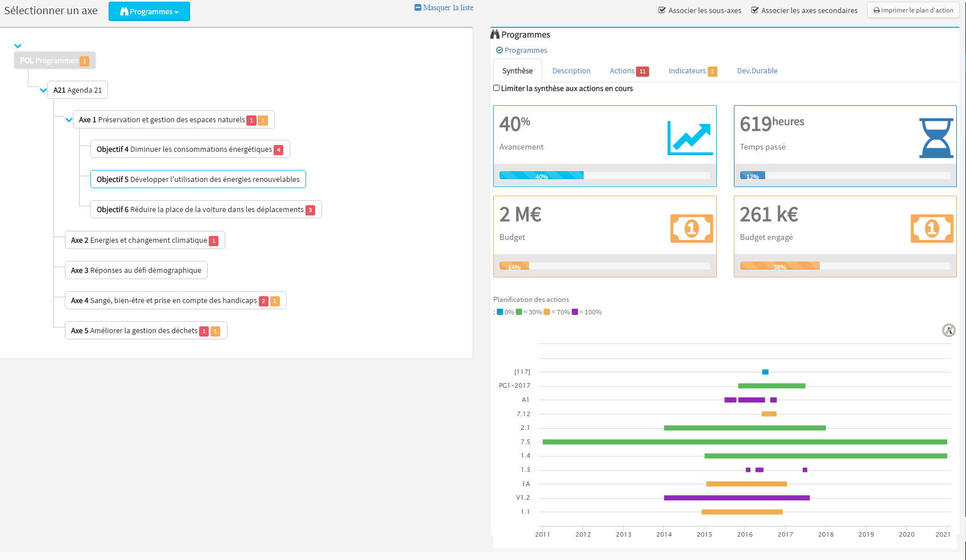Image resolution: width=966 pixels, height=560 pixels.
Task: Enable Limiter la synthèse aux actions en cours
Action: [x=496, y=88]
